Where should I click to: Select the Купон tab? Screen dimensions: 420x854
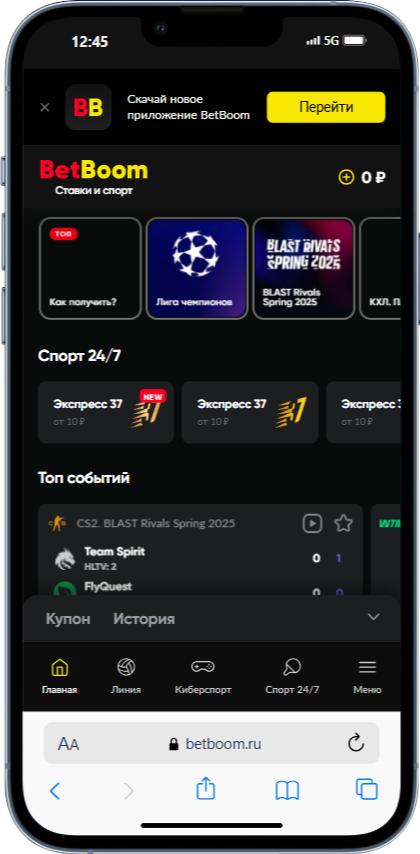coord(68,619)
